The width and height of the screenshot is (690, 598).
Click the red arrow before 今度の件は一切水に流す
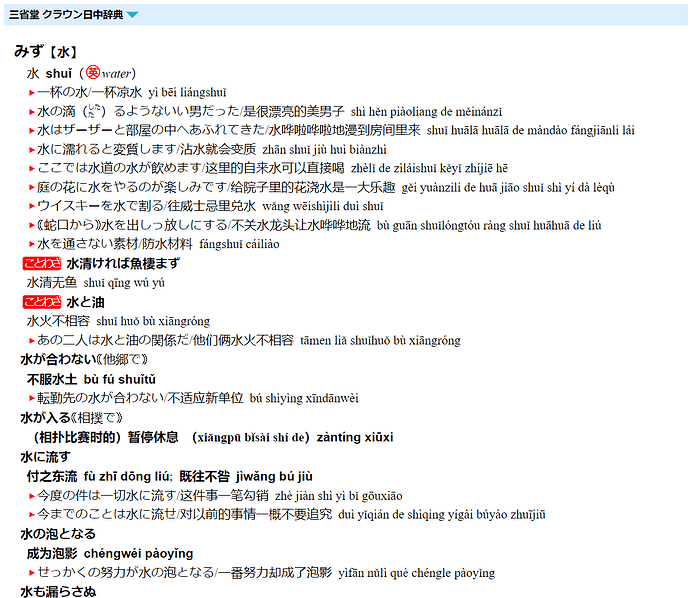[x=32, y=496]
